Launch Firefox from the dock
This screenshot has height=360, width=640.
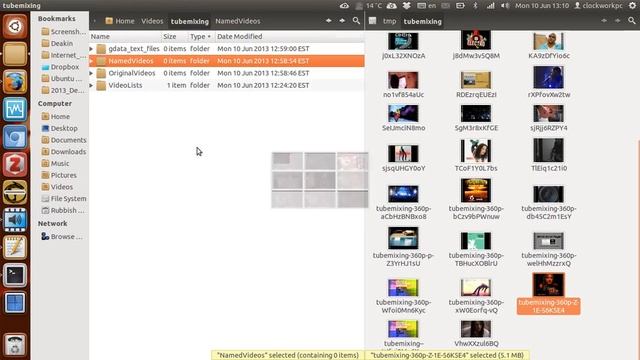tap(15, 82)
